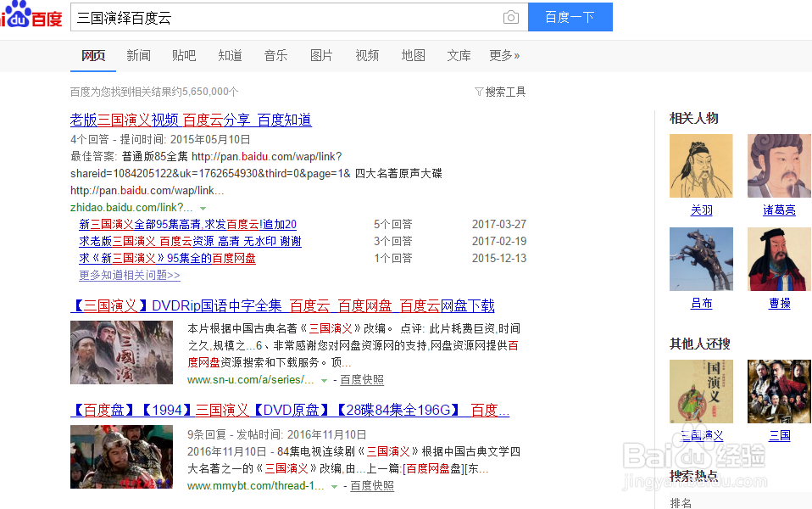The width and height of the screenshot is (812, 509).
Task: Open the 三国 link under poster
Action: tap(780, 435)
